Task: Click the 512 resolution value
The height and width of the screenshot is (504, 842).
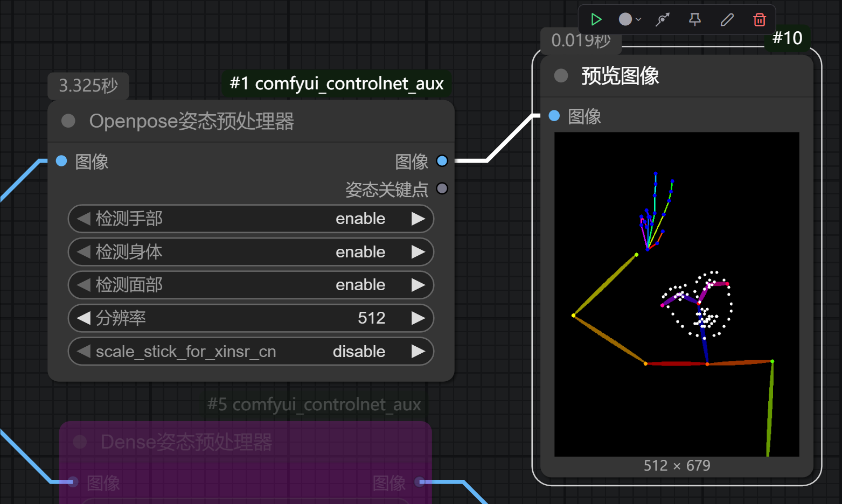Action: coord(371,318)
